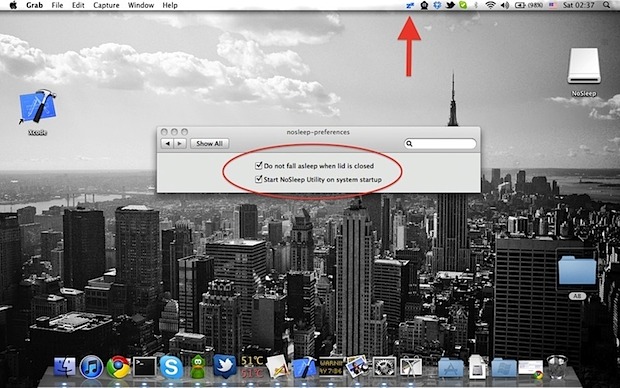Viewport: 620px width, 388px height.
Task: Open the Apple menu
Action: tap(13, 5)
